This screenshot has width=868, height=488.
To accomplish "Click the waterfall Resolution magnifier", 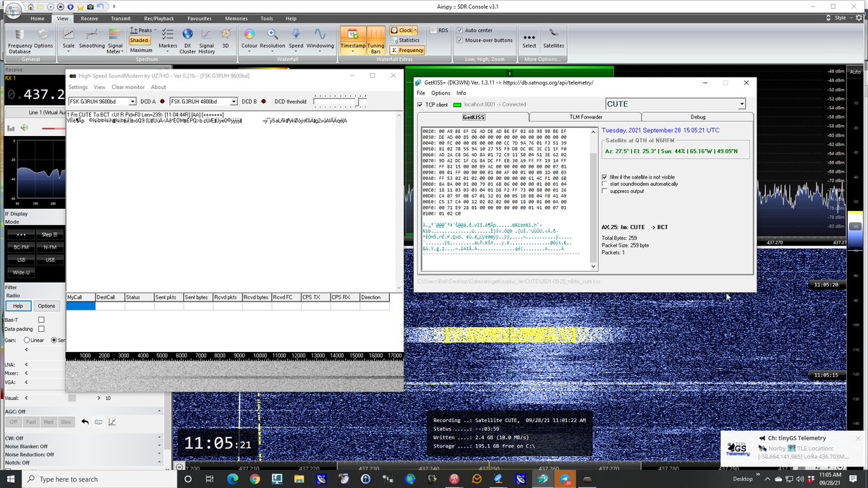I will (273, 39).
